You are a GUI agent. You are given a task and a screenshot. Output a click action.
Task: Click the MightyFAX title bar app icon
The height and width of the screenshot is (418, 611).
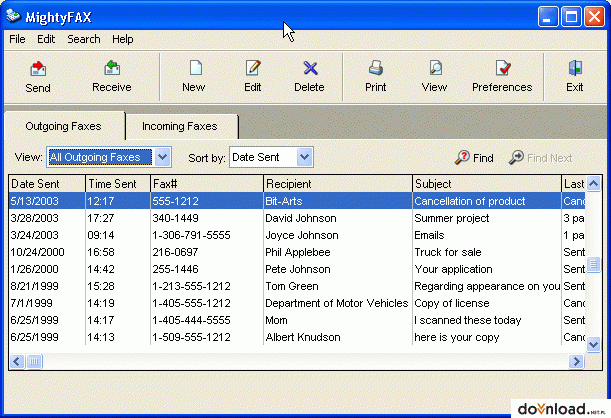13,16
